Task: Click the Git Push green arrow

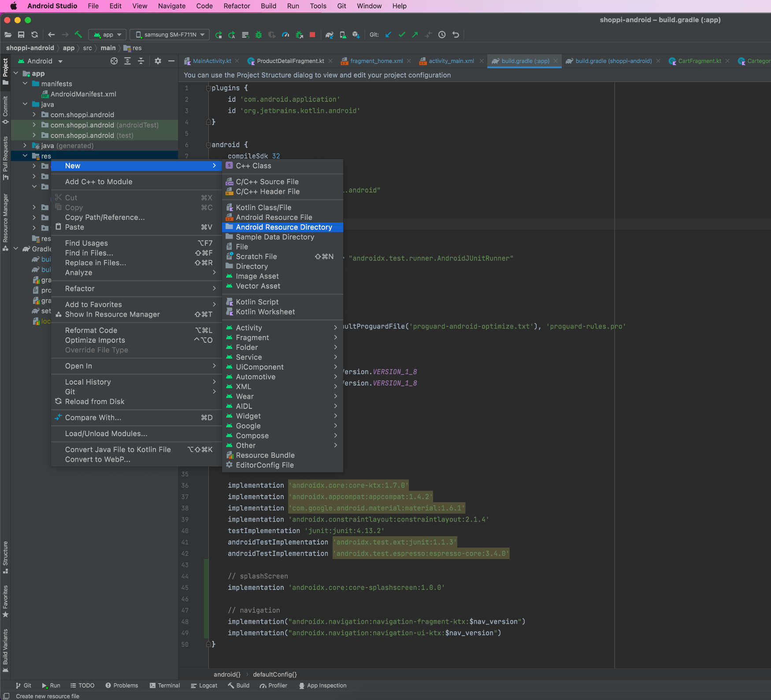Action: 415,35
